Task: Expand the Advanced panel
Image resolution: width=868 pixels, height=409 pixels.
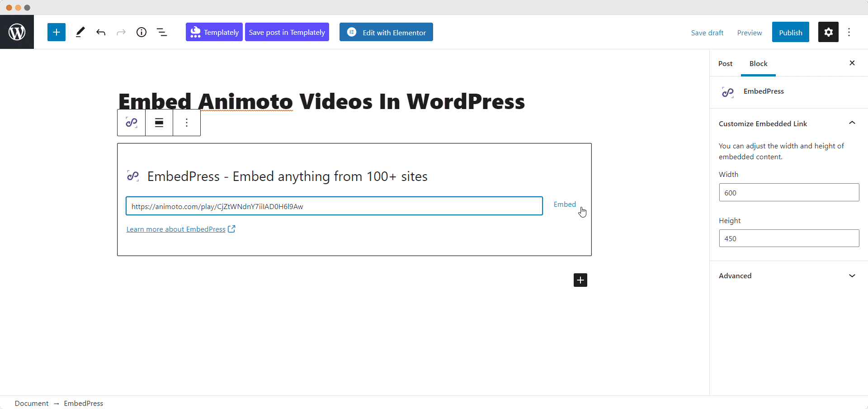Action: tap(788, 276)
